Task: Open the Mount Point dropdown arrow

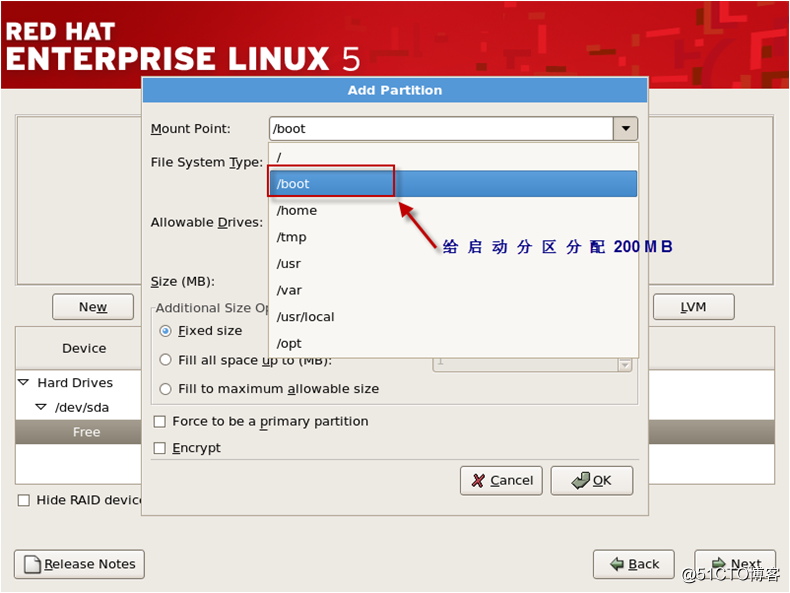Action: (x=625, y=128)
